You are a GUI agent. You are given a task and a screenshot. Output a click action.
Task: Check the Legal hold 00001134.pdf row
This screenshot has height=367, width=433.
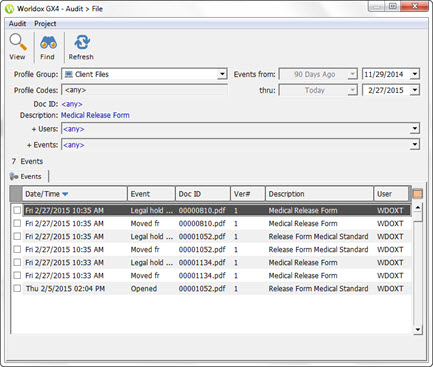coord(17,262)
